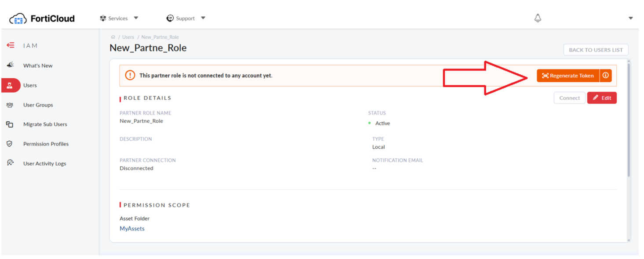644x259 pixels.
Task: Click the Permission Scope section heading
Action: (157, 205)
